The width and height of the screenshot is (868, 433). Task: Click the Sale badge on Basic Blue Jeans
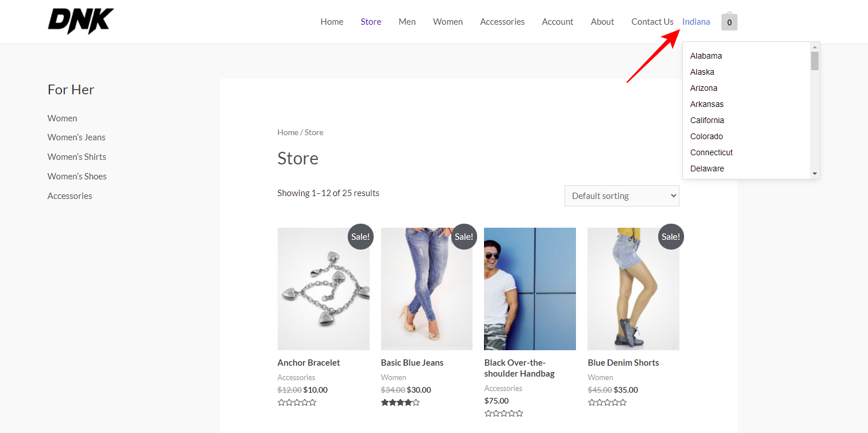[463, 236]
